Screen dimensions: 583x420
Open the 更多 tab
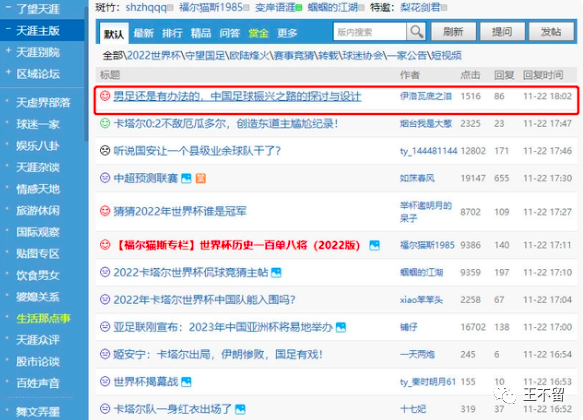tap(287, 33)
